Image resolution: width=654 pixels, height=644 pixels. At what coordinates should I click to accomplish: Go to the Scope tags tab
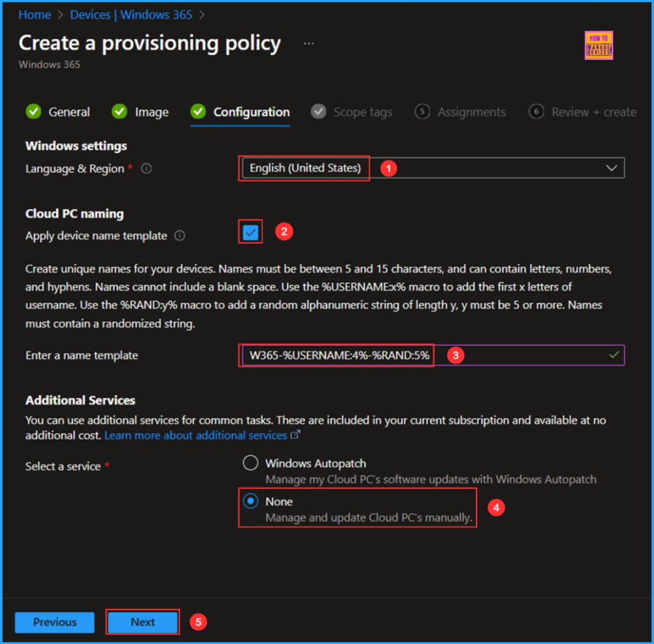tap(352, 112)
